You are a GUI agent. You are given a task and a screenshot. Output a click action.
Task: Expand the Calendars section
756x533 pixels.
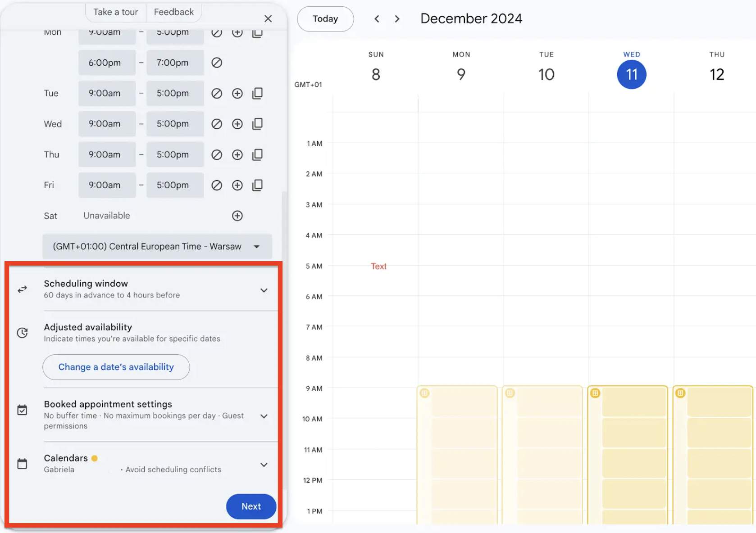click(264, 465)
